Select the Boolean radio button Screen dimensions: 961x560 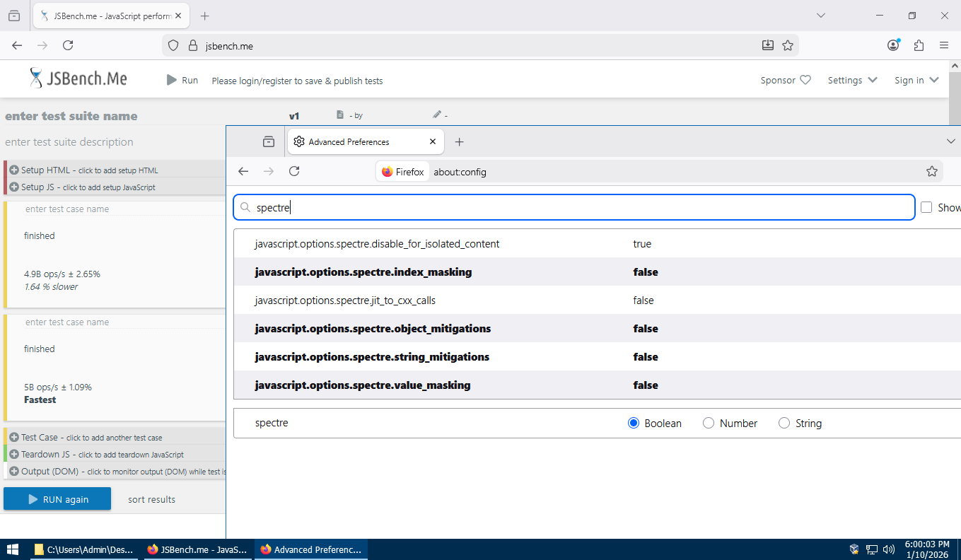pos(634,423)
